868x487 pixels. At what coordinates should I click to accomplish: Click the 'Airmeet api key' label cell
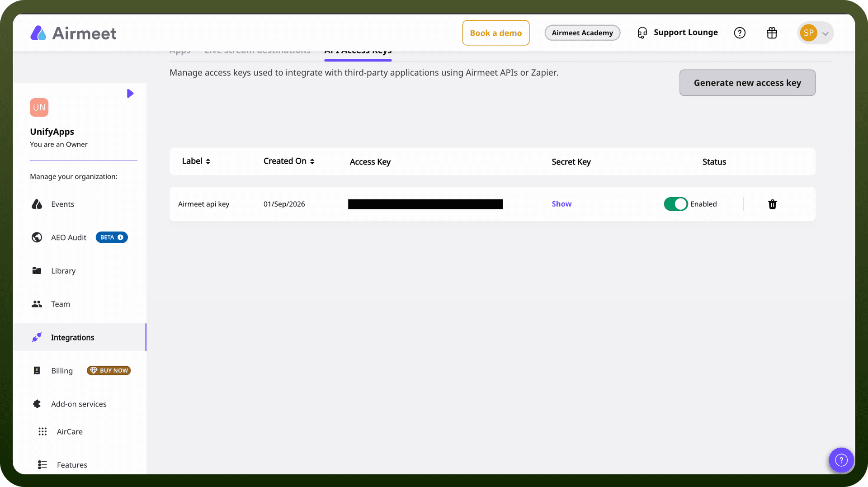pos(204,204)
